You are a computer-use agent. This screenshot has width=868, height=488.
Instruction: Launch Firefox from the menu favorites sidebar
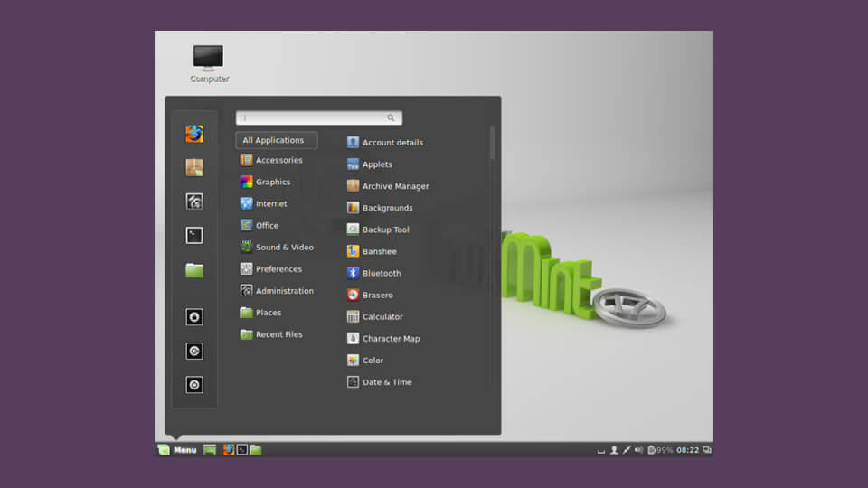click(194, 134)
